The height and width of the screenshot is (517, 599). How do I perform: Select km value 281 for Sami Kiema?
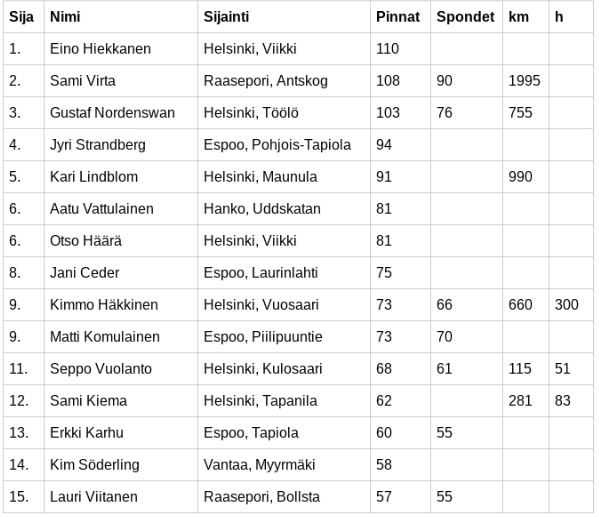(520, 401)
